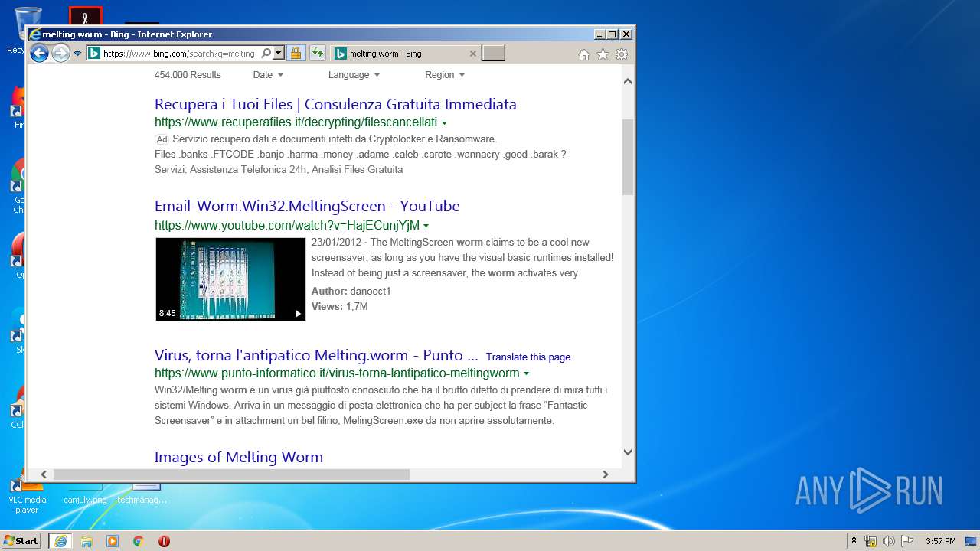This screenshot has height=551, width=980.
Task: Click the horizontal scrollbar right arrow
Action: [x=605, y=474]
